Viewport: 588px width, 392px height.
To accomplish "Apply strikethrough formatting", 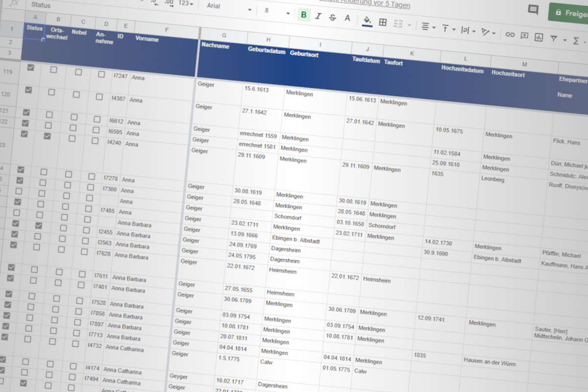I will tap(333, 18).
